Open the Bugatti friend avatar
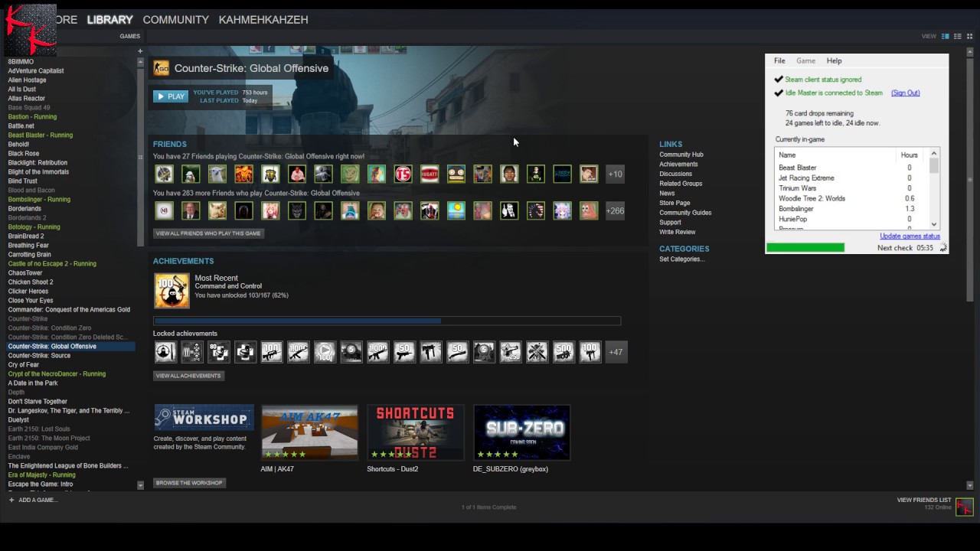This screenshot has width=980, height=551. 430,174
